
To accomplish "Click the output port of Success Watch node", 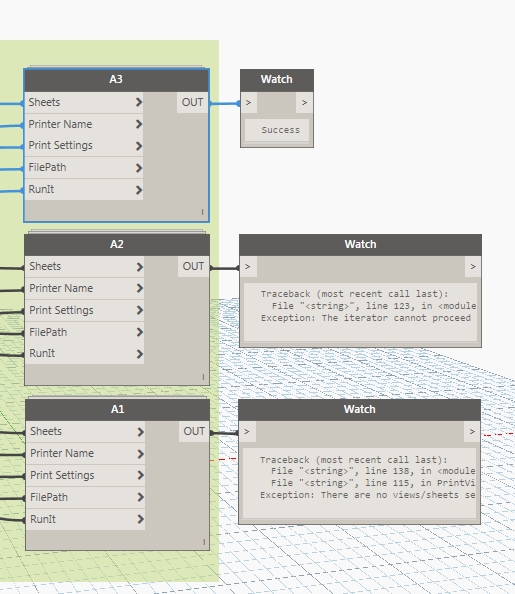I will click(x=304, y=103).
